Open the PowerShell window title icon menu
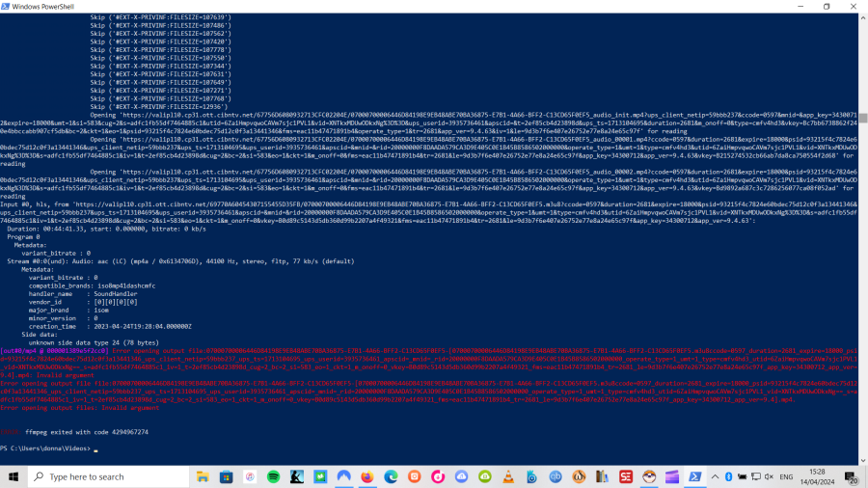 pyautogui.click(x=6, y=7)
